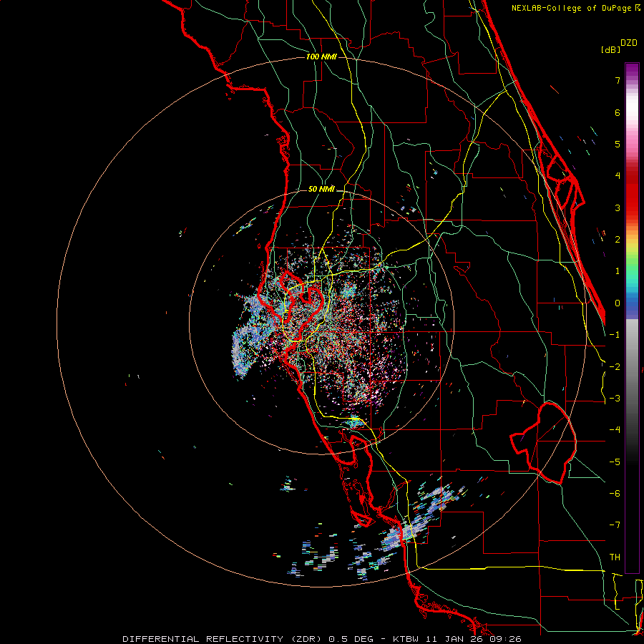
Task: Click the -1 value on the color scale
Action: click(x=615, y=335)
